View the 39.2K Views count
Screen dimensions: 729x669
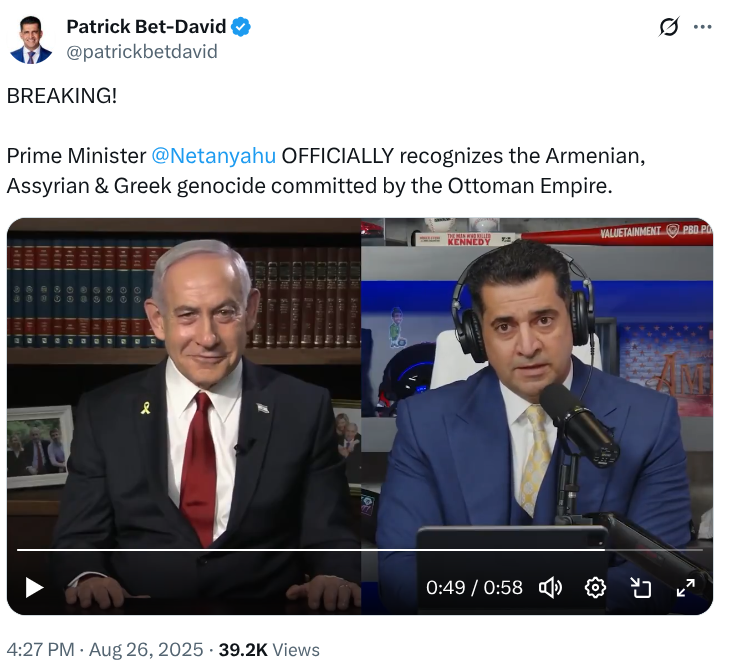coord(269,649)
